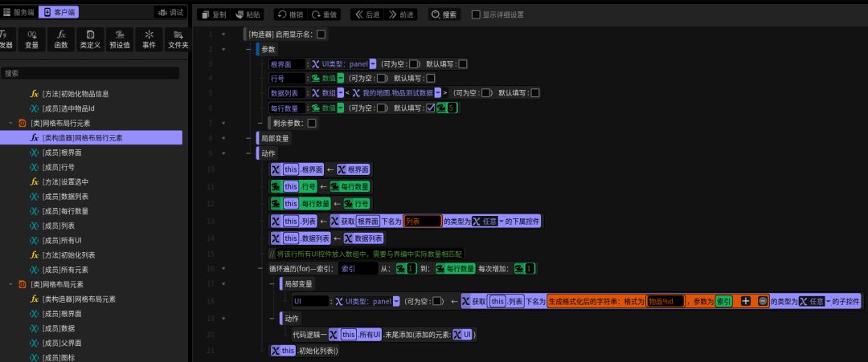Click the 索引 loop variable name field
Image resolution: width=868 pixels, height=362 pixels.
357,269
